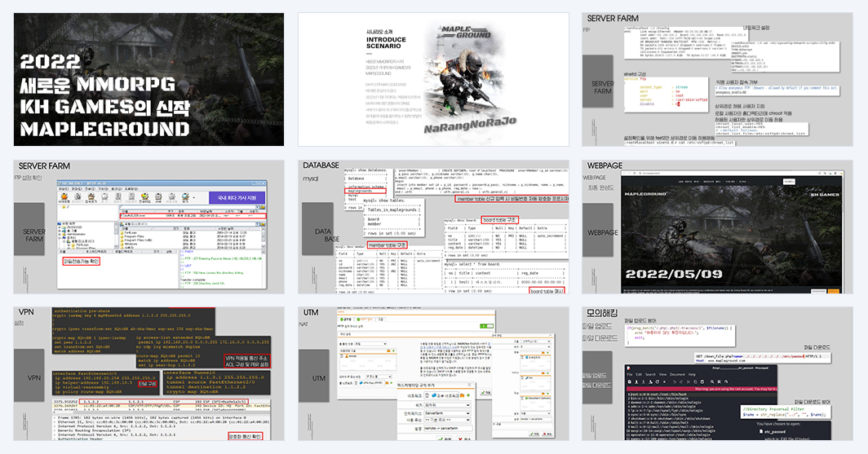Toggle the green PPTP enable switch
The image size is (868, 454).
[486, 326]
